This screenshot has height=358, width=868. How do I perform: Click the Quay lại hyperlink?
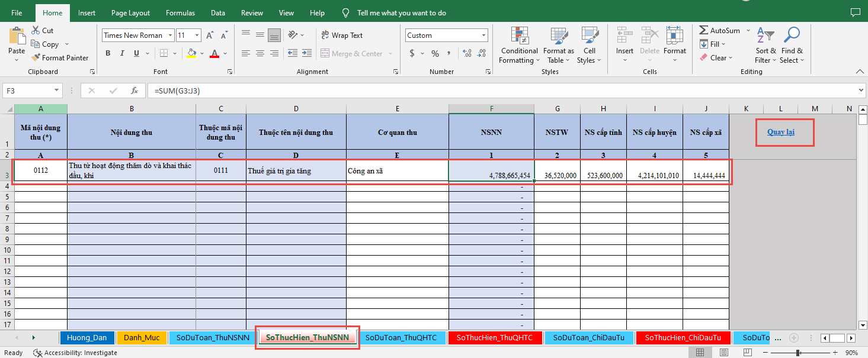point(780,132)
